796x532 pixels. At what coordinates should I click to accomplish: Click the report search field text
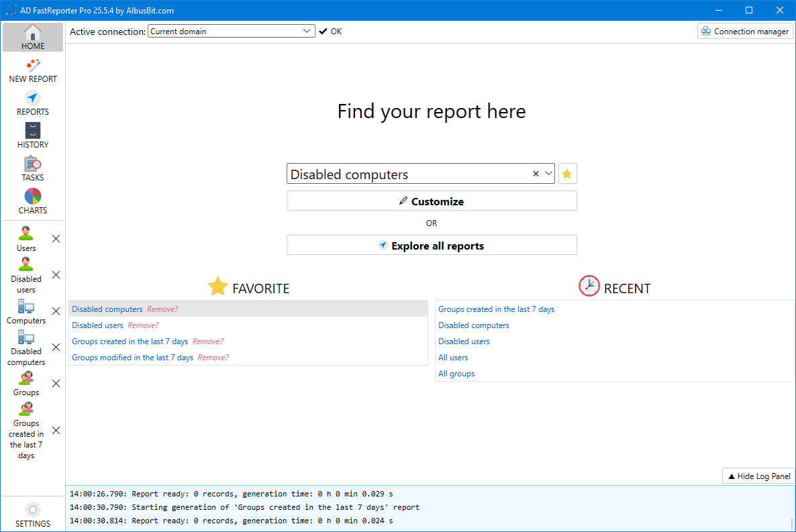[x=349, y=174]
